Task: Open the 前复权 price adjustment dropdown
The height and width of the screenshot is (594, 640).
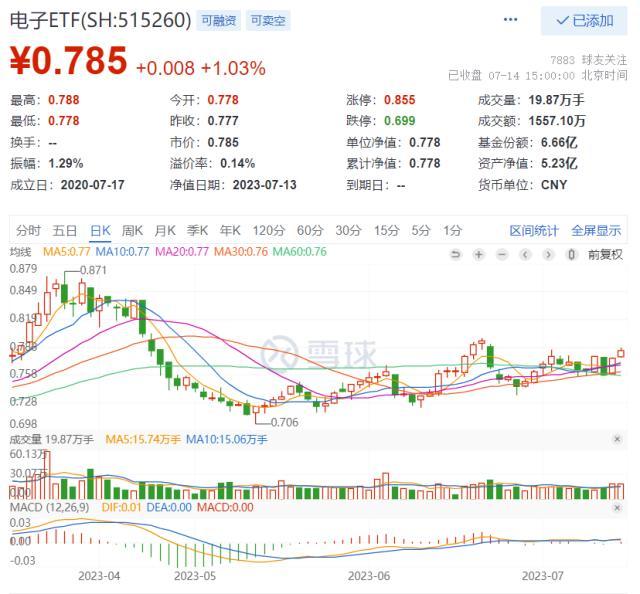Action: 605,255
